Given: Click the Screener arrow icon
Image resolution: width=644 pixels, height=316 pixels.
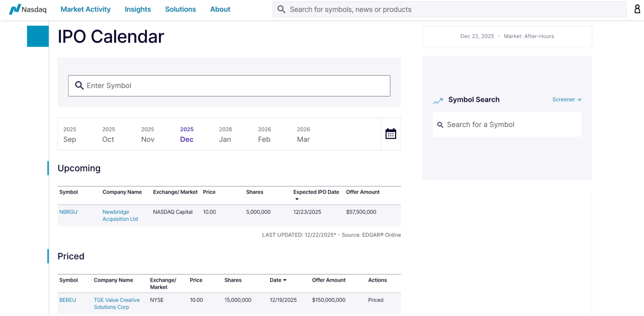Looking at the screenshot, I should (580, 100).
